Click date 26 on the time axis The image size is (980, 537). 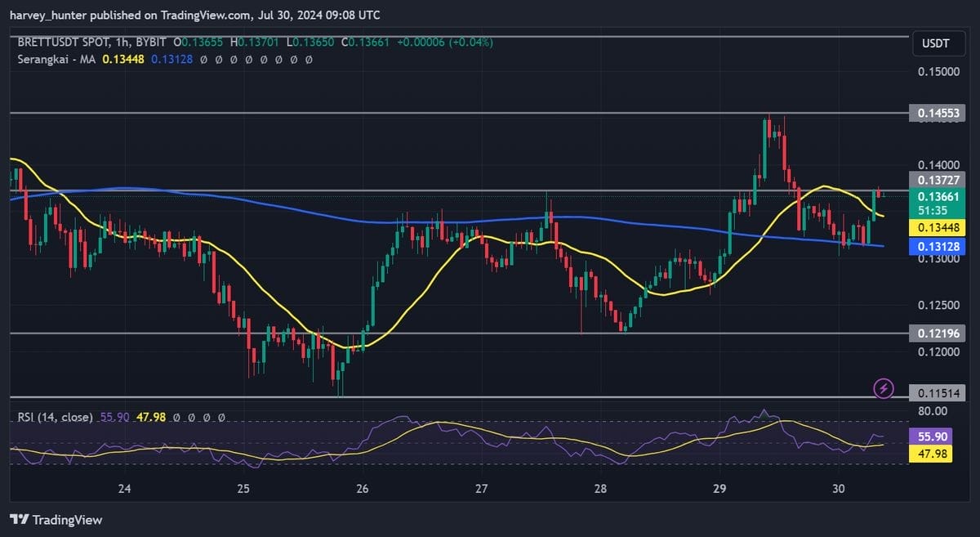pos(363,489)
